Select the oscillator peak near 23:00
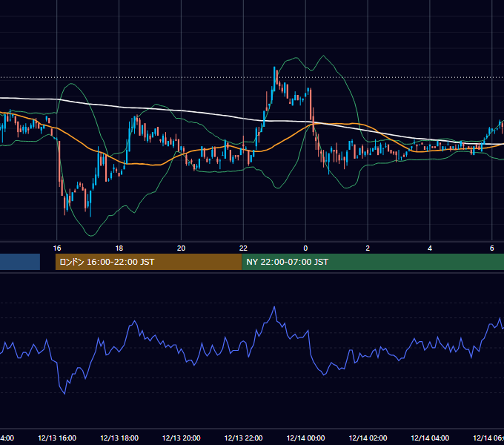 (274, 308)
